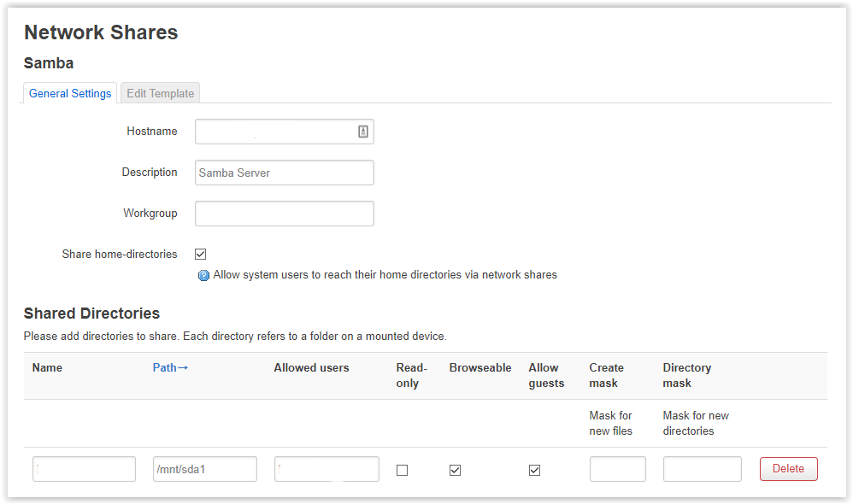Sort by the Path column header link
This screenshot has width=853, height=504.
[170, 367]
